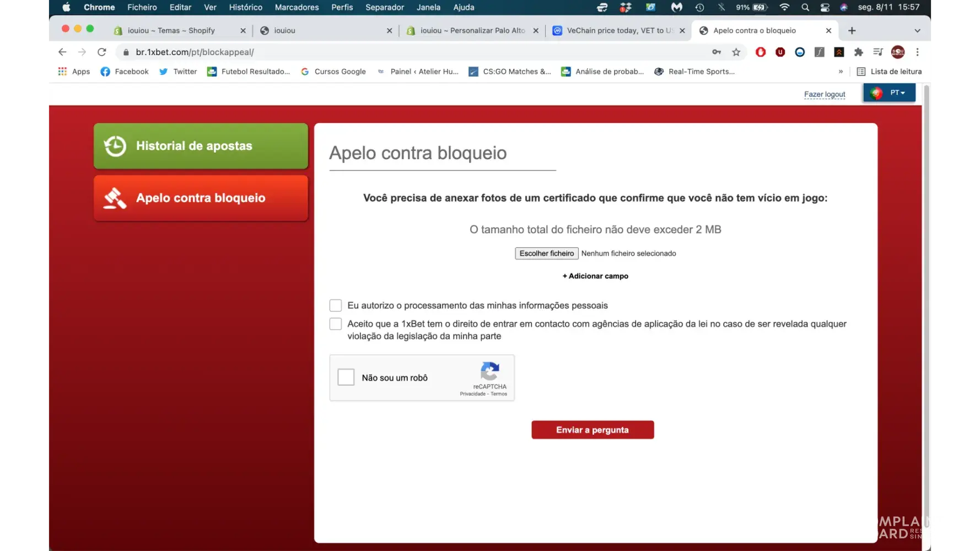Show hidden bookmarks with the overflow chevron
980x551 pixels.
841,71
